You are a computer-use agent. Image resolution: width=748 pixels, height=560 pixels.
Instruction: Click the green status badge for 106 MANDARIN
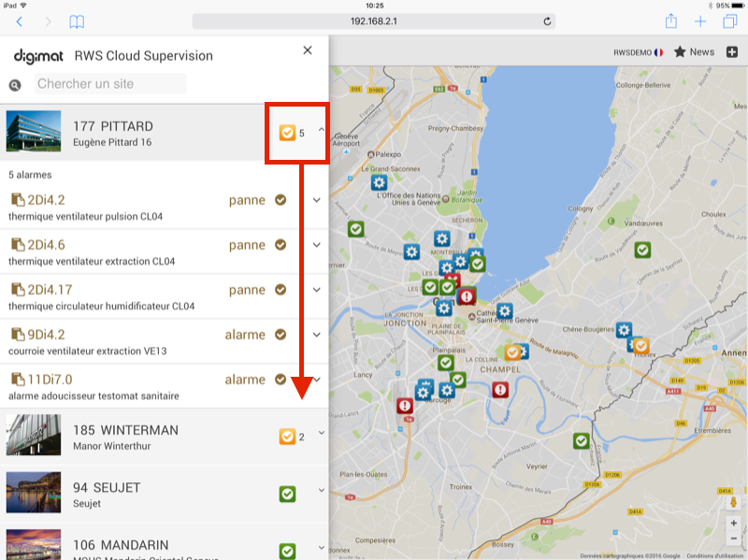pyautogui.click(x=287, y=551)
